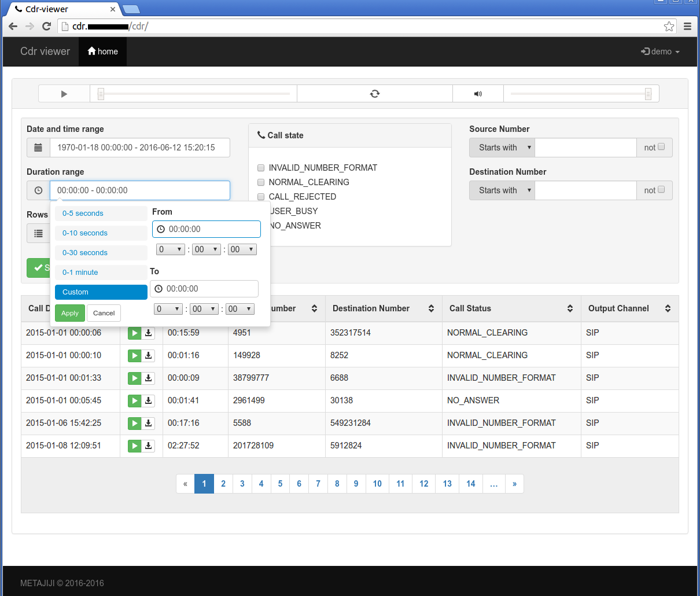The height and width of the screenshot is (596, 700).
Task: Check NORMAL_CLEARING call state
Action: coord(261,182)
